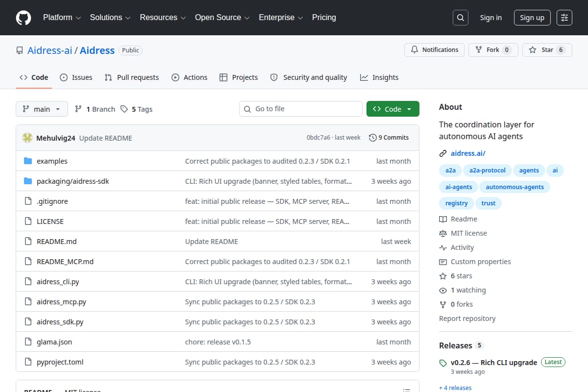This screenshot has height=392, width=588.
Task: Click the Mehulvig24 avatar image
Action: tap(27, 138)
